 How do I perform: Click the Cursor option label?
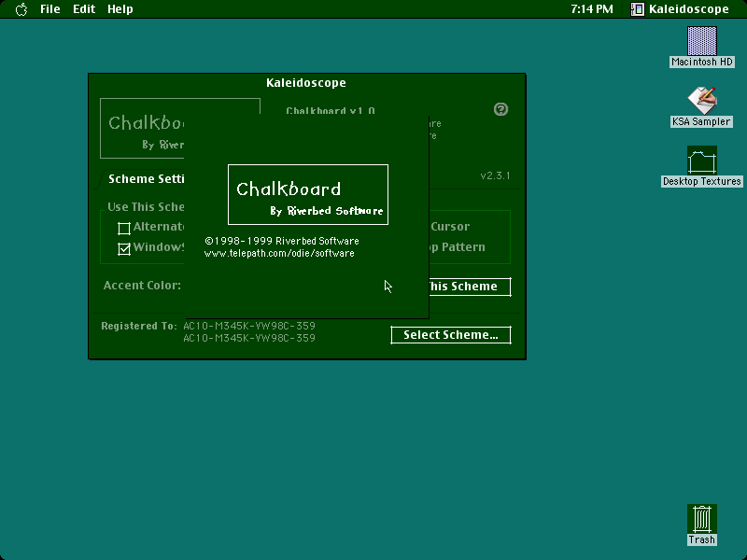tap(450, 227)
